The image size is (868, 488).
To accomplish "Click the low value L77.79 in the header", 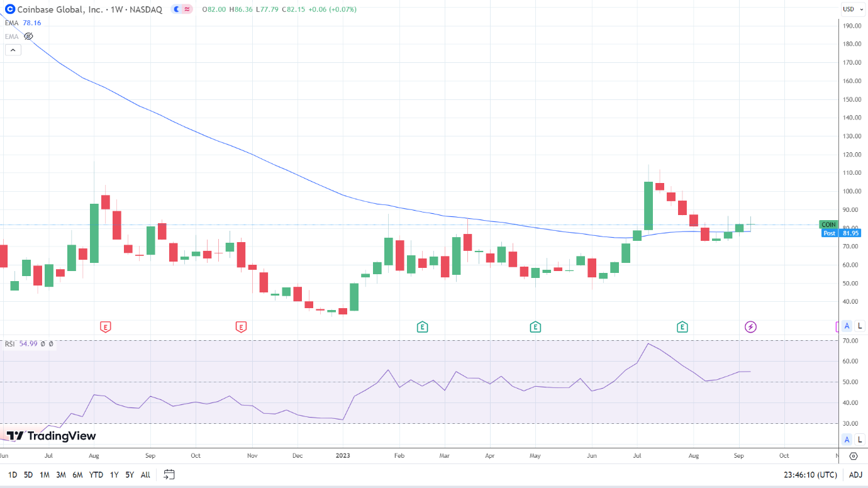I will 268,9.
